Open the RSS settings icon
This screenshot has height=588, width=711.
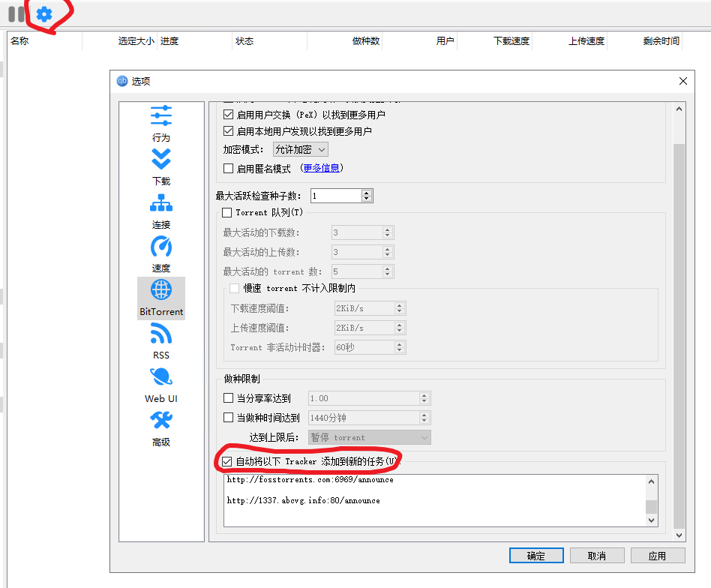coord(161,334)
